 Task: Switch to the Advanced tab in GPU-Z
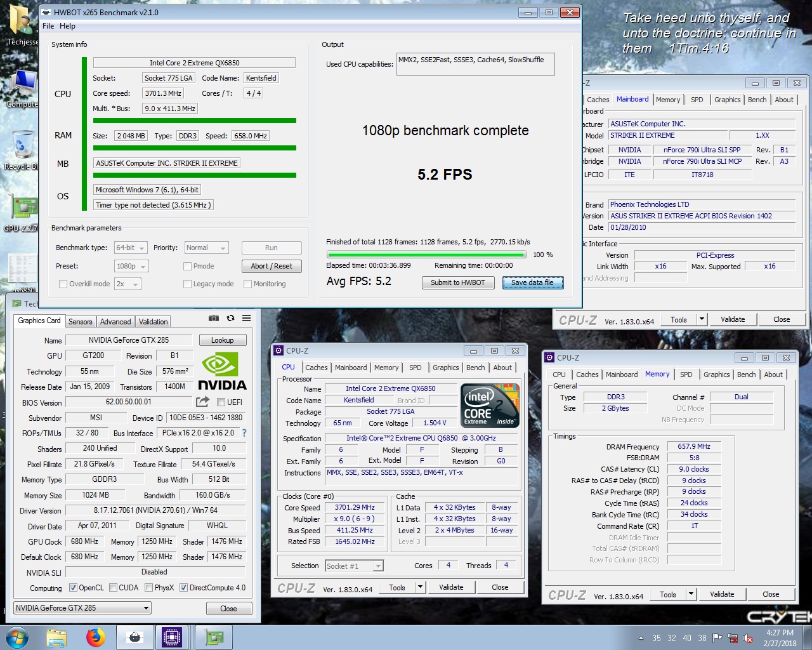(x=115, y=322)
